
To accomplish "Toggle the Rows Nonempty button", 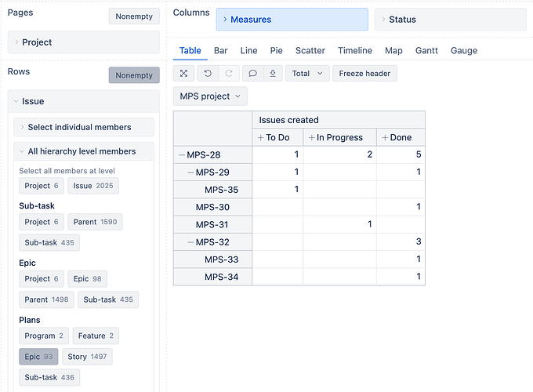I will click(x=134, y=75).
